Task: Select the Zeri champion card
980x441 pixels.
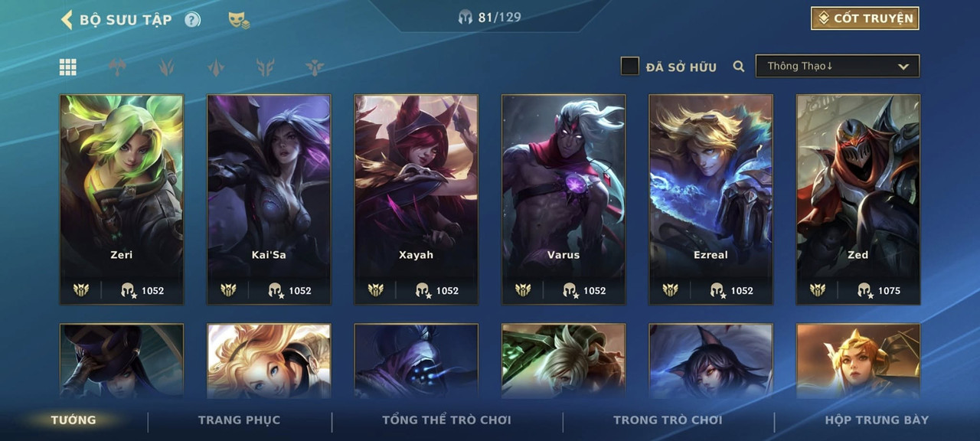Action: 122,200
